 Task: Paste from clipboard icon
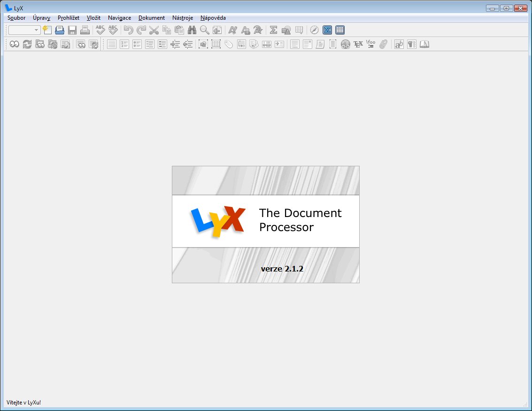pos(179,30)
